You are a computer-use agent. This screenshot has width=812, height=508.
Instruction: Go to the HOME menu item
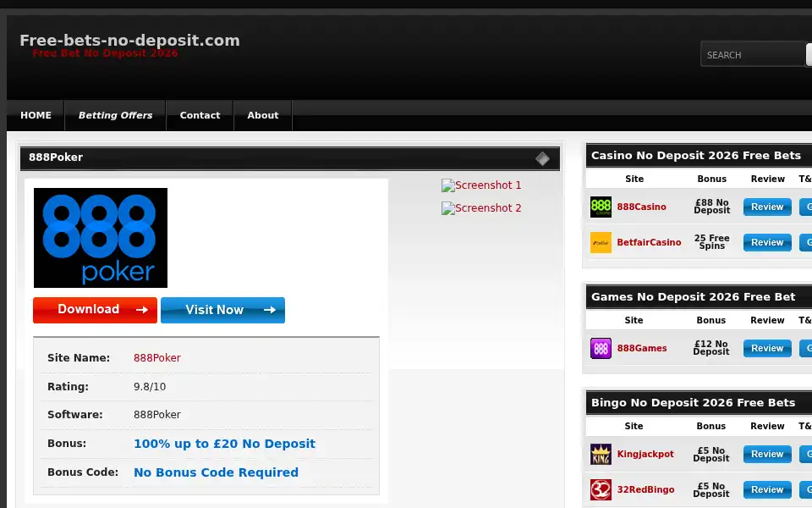tap(36, 115)
